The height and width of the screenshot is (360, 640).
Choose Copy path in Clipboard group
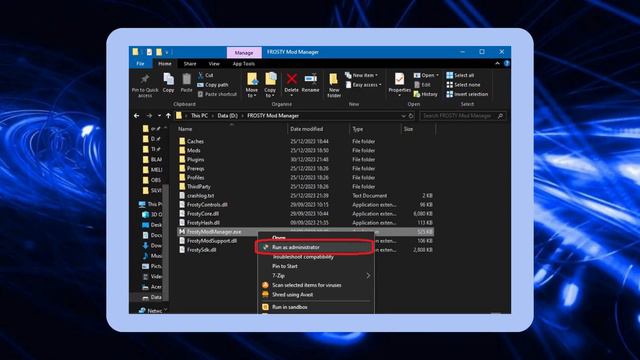[x=213, y=85]
